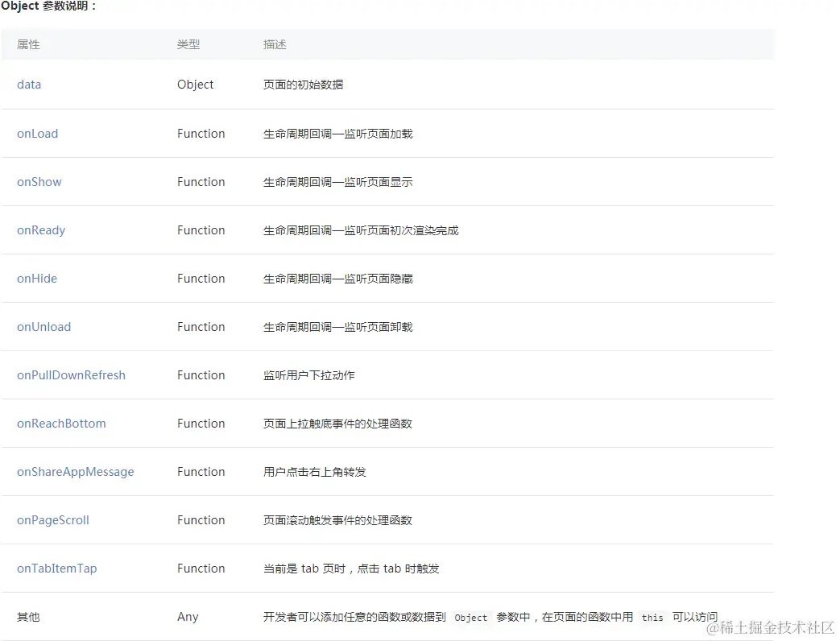Click the inline this code snippet
Screen dimensions: 840x641
(x=652, y=618)
